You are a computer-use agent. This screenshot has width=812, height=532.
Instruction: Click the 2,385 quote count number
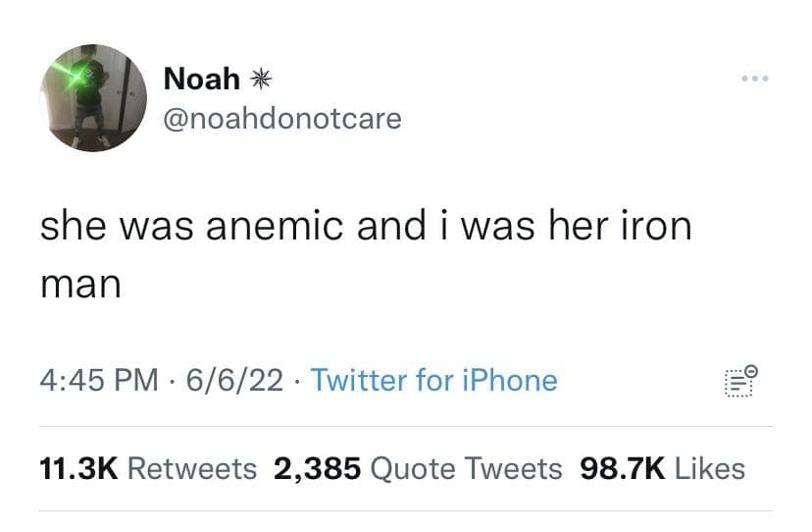pyautogui.click(x=316, y=468)
